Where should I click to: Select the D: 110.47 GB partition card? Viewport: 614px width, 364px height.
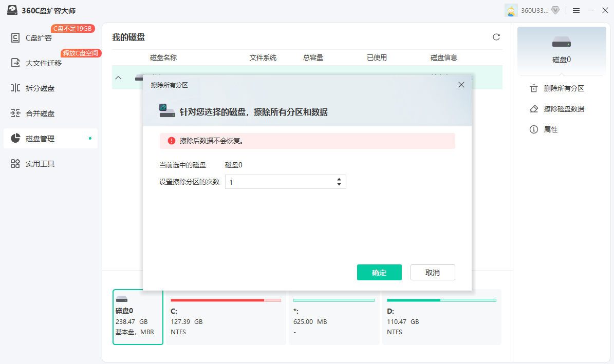pos(442,317)
